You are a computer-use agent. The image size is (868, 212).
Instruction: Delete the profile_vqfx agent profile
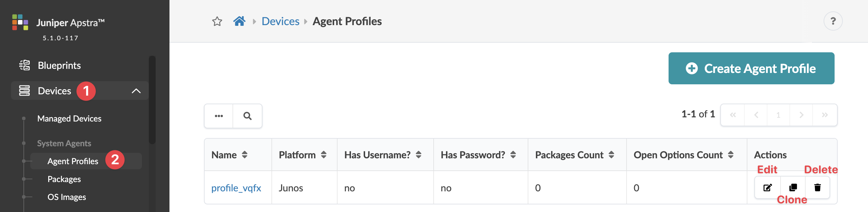(x=817, y=188)
